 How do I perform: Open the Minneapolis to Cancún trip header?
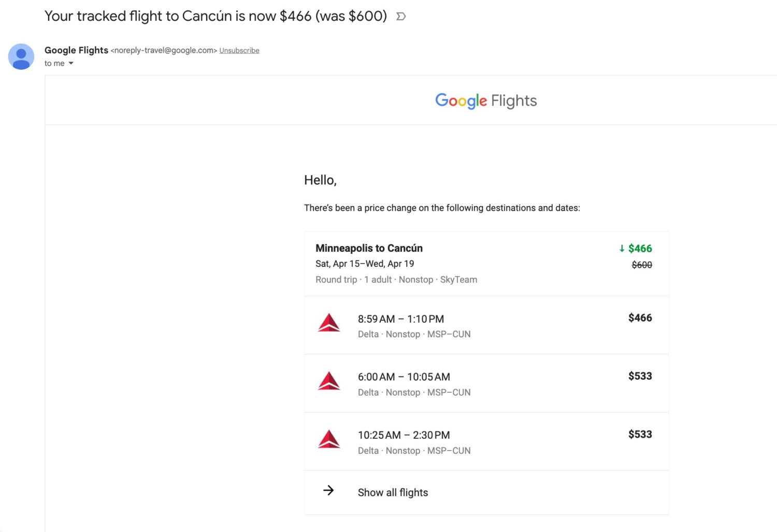coord(486,264)
